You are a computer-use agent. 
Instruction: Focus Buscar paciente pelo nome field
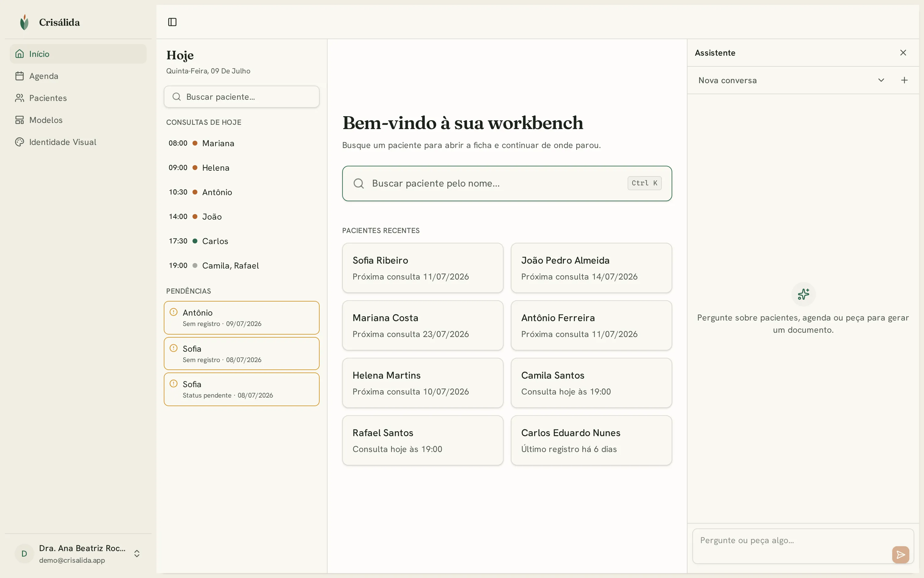pyautogui.click(x=507, y=183)
